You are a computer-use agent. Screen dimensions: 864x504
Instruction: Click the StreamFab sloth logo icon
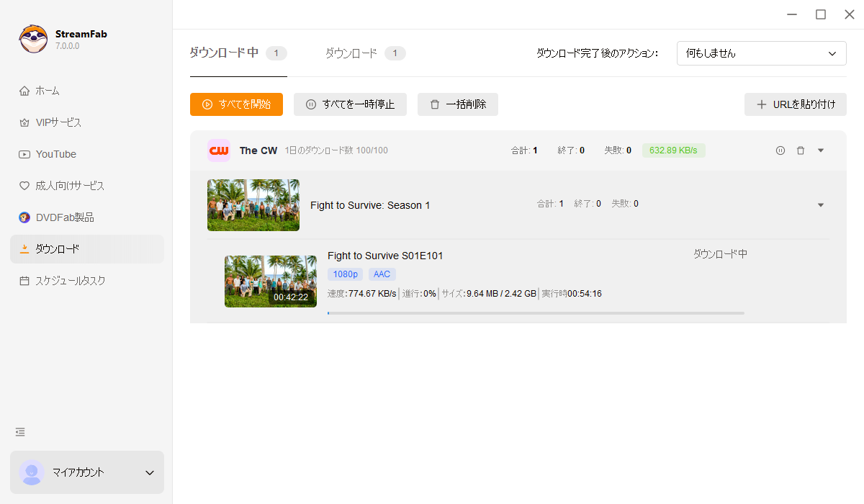tap(33, 39)
